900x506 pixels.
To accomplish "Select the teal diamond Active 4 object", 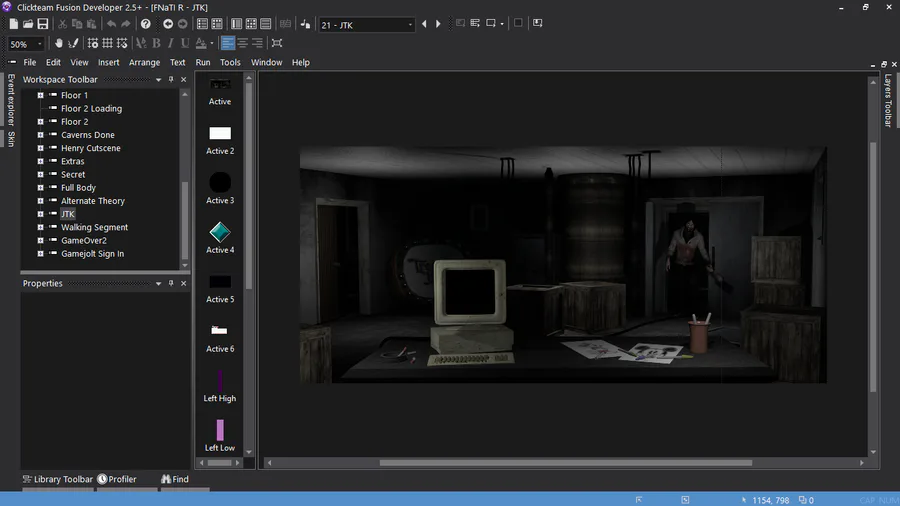I will click(x=220, y=233).
